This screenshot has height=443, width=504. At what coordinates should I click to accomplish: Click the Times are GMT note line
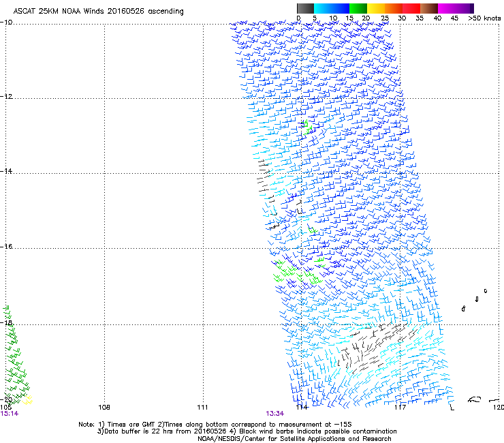tap(215, 425)
